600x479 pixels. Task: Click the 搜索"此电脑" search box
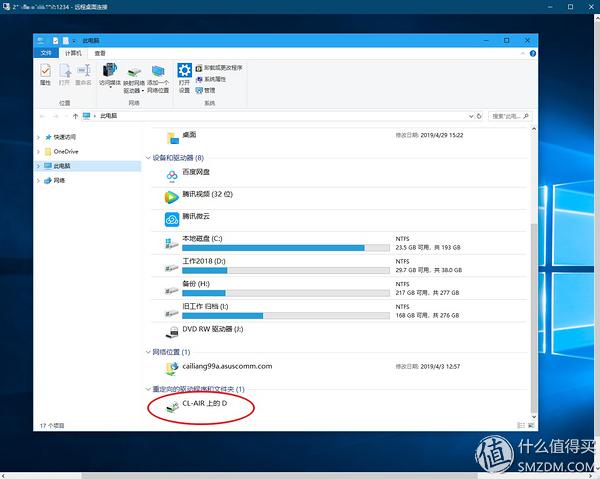pos(510,116)
